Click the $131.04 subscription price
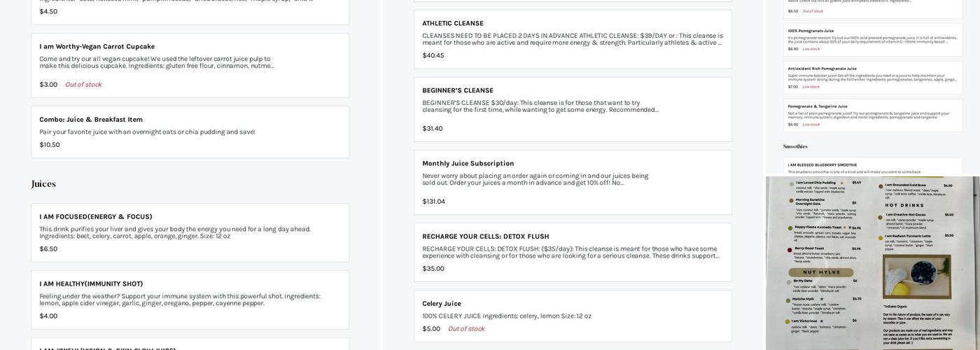 pos(433,202)
